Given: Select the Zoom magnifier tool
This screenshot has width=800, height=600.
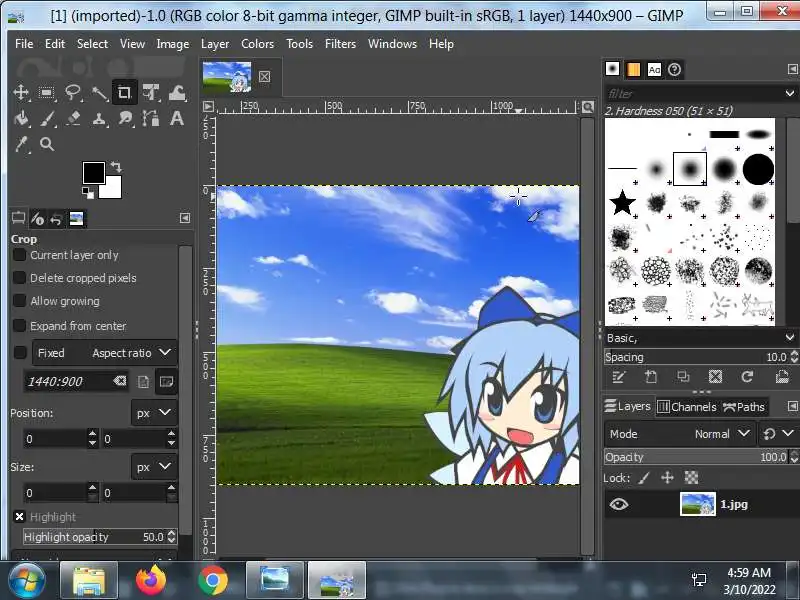Looking at the screenshot, I should tap(47, 144).
